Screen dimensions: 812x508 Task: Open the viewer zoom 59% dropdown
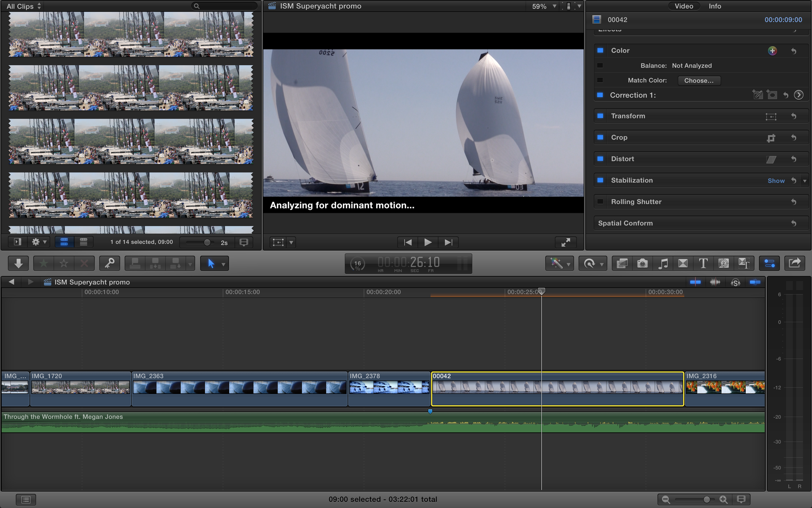544,6
